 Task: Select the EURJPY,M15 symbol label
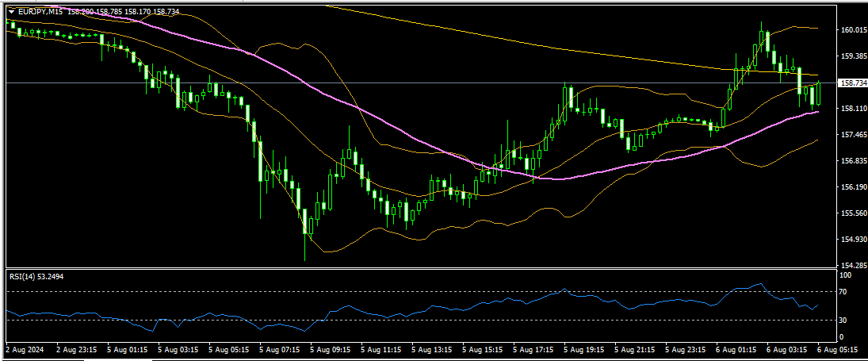tap(41, 12)
